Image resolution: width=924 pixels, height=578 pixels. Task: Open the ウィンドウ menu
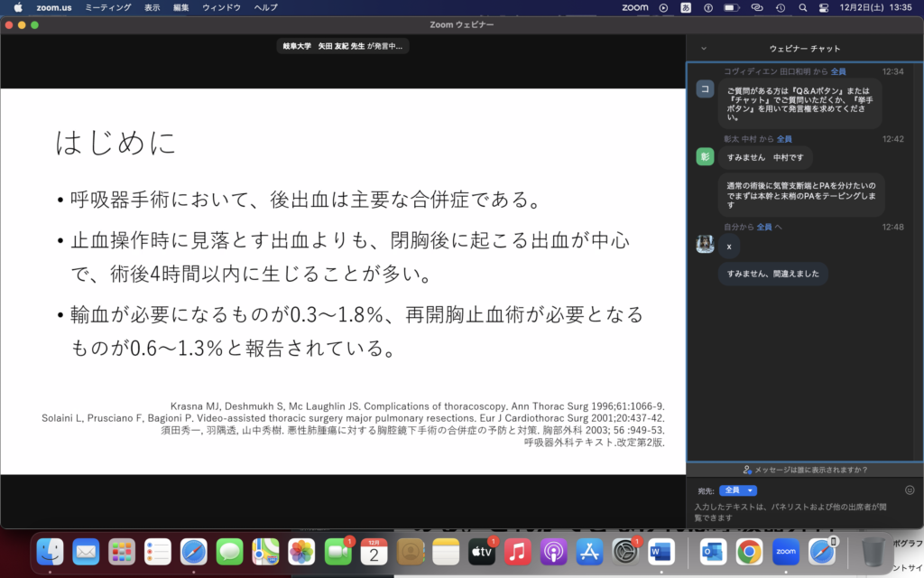[221, 7]
